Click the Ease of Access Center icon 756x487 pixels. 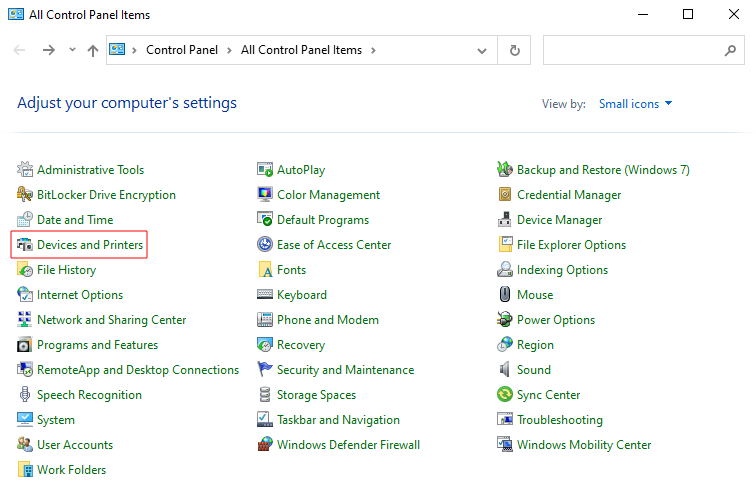265,245
